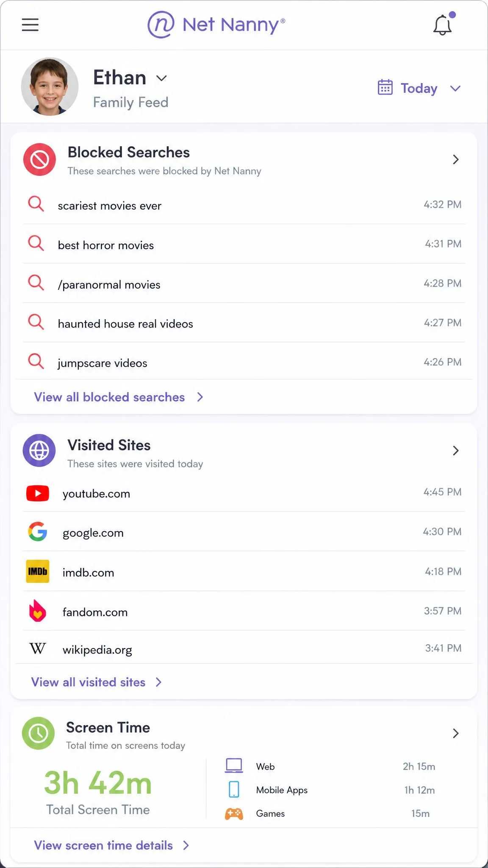Image resolution: width=488 pixels, height=868 pixels.
Task: Click Ethan's profile photo
Action: click(50, 87)
